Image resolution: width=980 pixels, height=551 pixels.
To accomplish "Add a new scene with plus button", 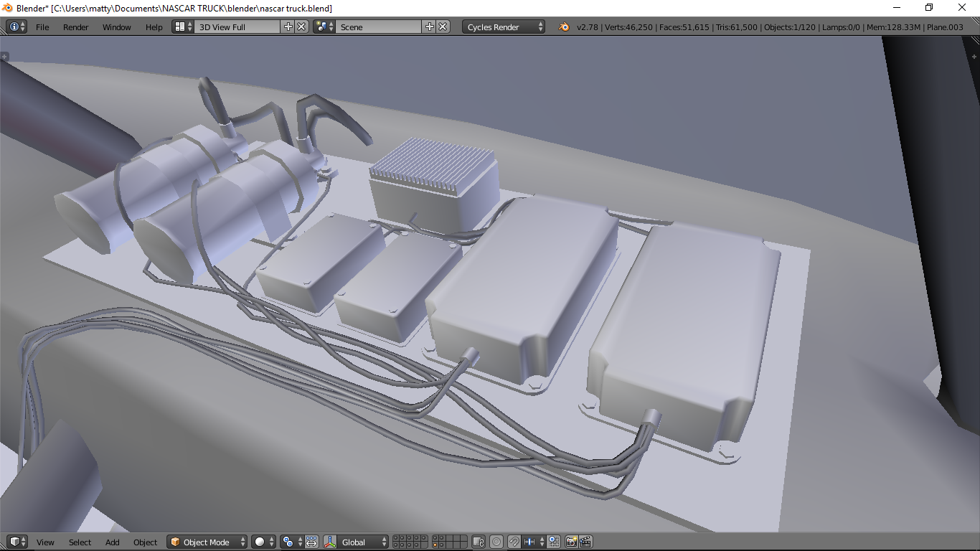I will point(430,27).
